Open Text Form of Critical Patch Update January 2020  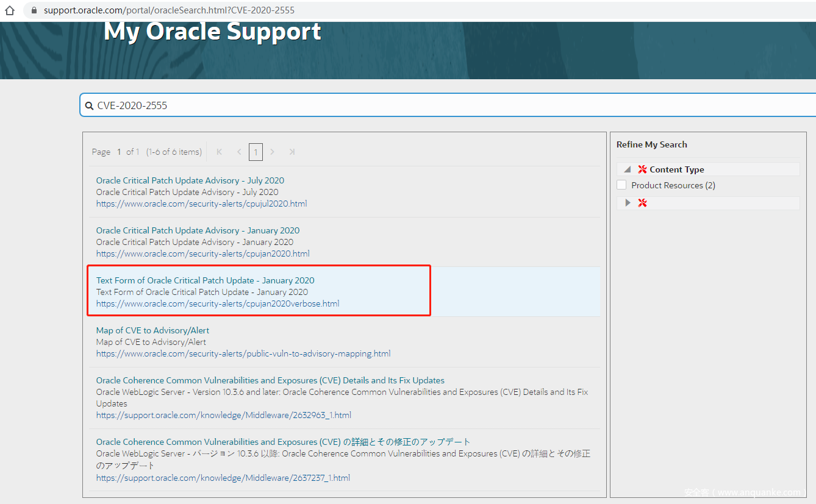point(205,280)
